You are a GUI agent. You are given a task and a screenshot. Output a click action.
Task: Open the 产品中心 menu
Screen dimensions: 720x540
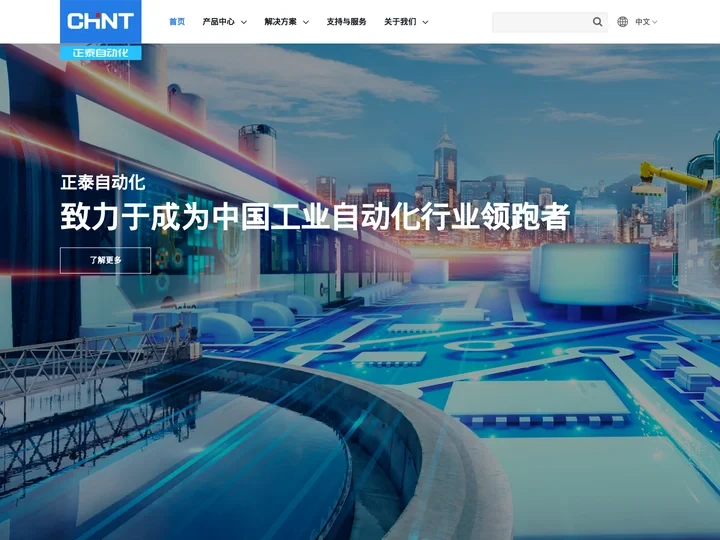pos(219,22)
